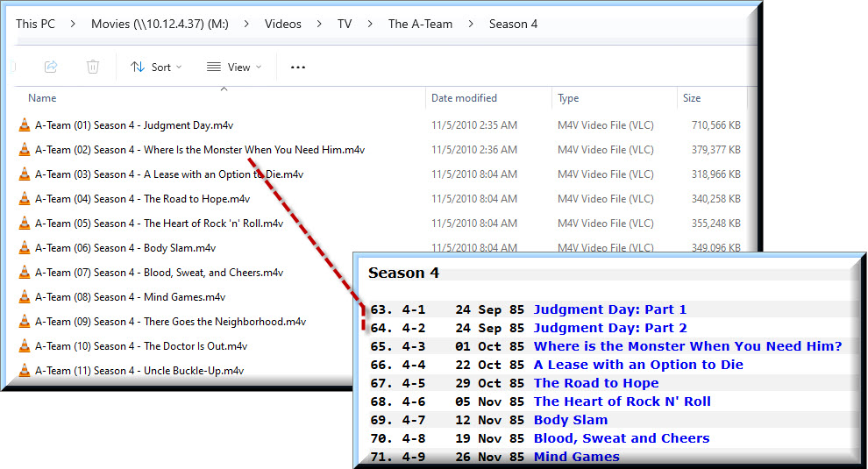
Task: Click VLC icon beside The Doctor Is Out.m4v
Action: [25, 345]
